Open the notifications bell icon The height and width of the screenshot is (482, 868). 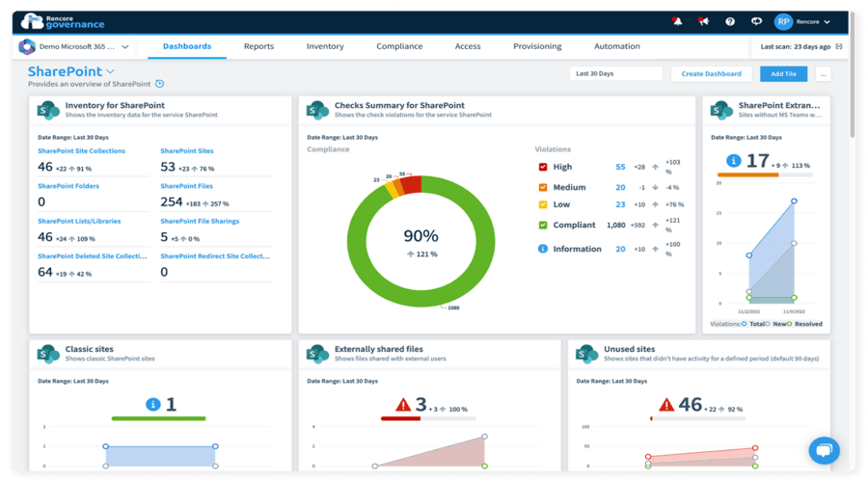(677, 21)
